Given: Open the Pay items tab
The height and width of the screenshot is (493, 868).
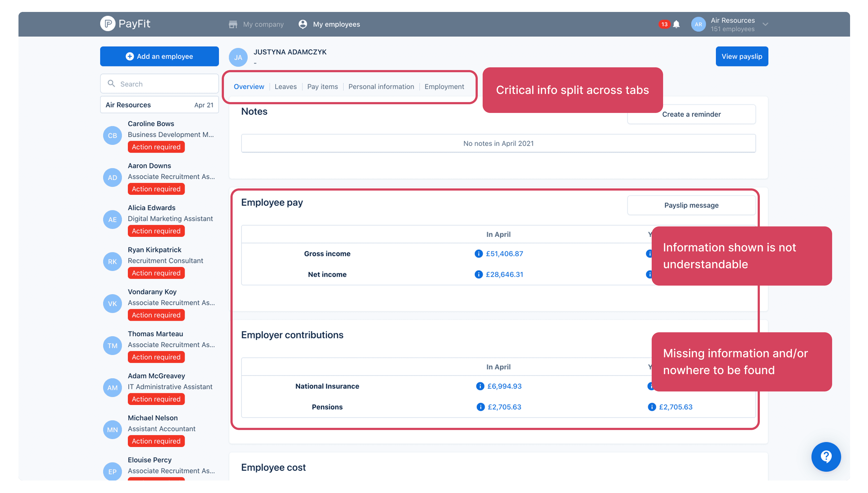Looking at the screenshot, I should [x=322, y=87].
